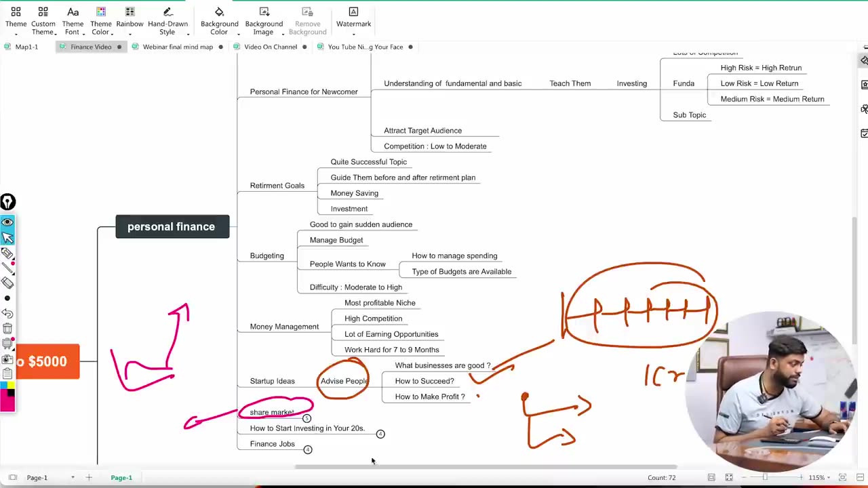The height and width of the screenshot is (488, 868).
Task: Open the clipboard tool
Action: pyautogui.click(x=7, y=373)
